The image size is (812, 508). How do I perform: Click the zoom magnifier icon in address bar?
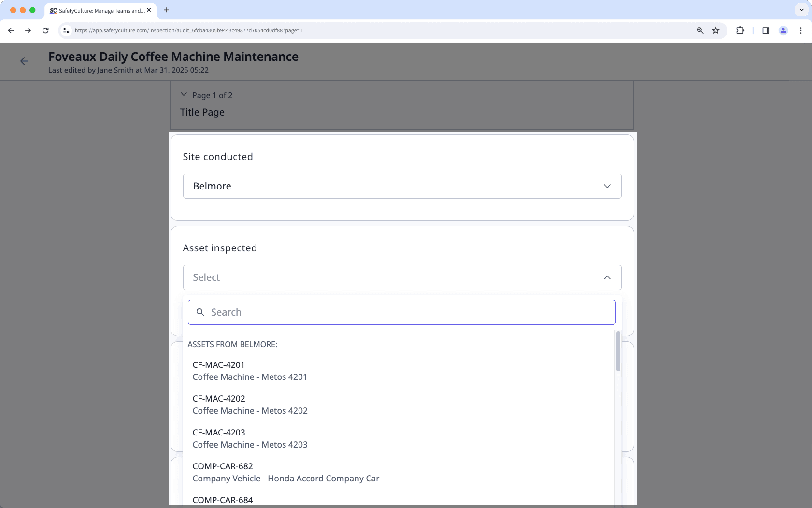tap(700, 30)
